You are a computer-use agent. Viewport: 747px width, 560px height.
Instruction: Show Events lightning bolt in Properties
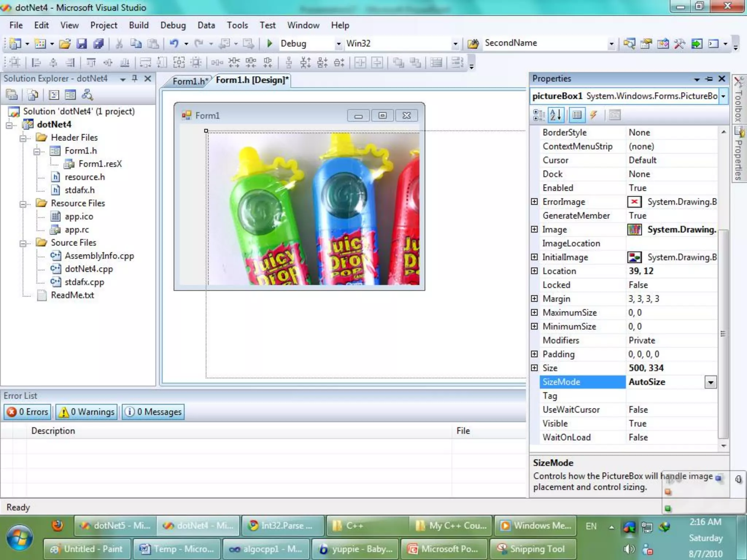pos(593,115)
